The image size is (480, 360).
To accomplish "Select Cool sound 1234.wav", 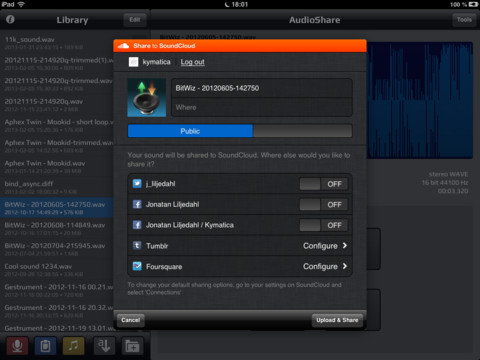I will (x=57, y=270).
